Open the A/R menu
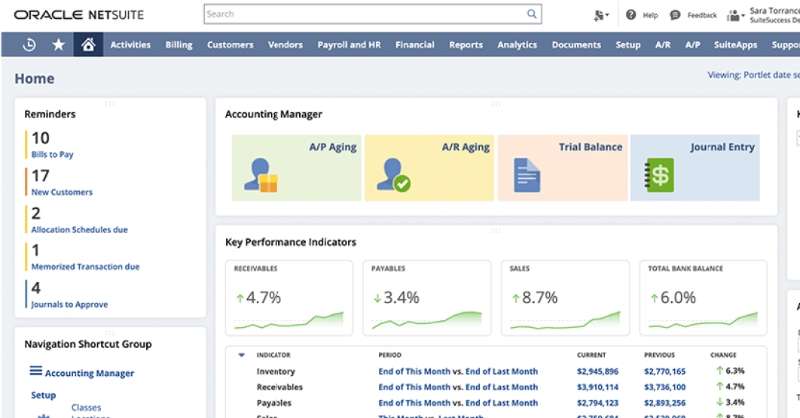800x418 pixels. (x=663, y=45)
